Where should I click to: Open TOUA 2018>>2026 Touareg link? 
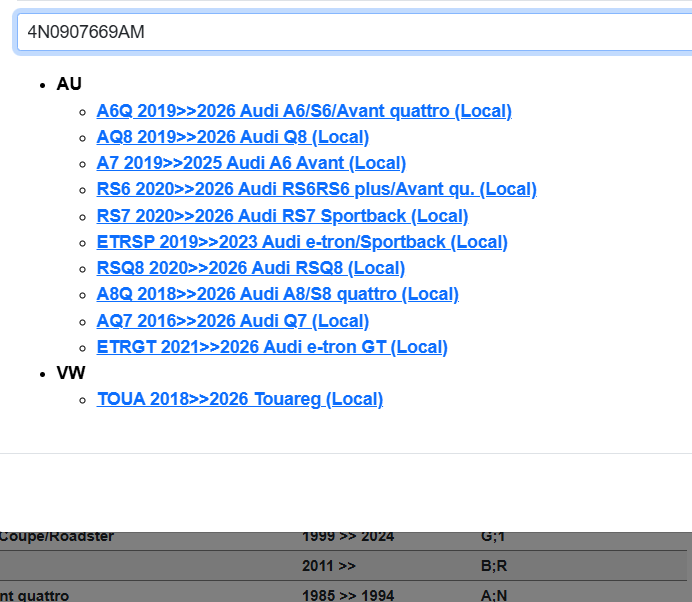(239, 399)
